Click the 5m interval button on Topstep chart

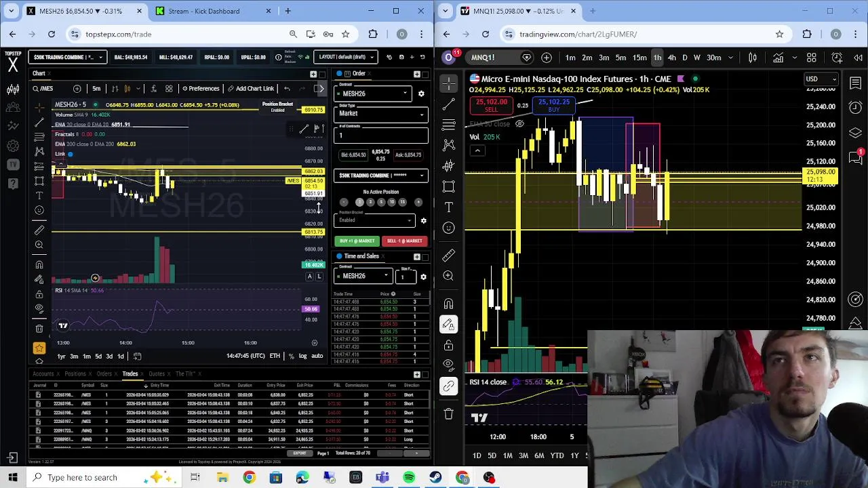(96, 88)
